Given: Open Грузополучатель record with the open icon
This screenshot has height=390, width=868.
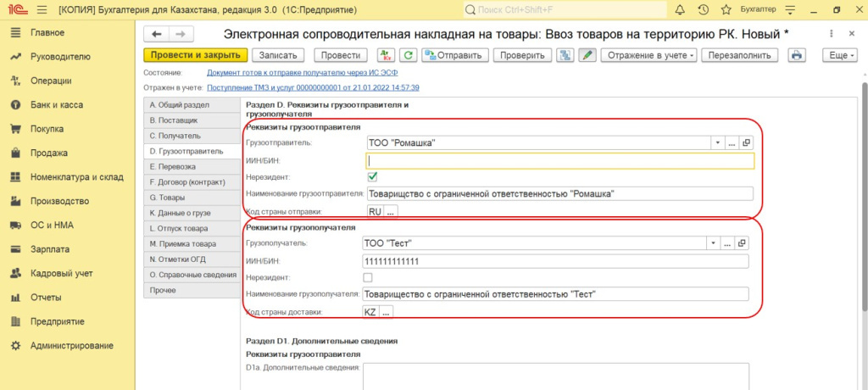Looking at the screenshot, I should (742, 242).
